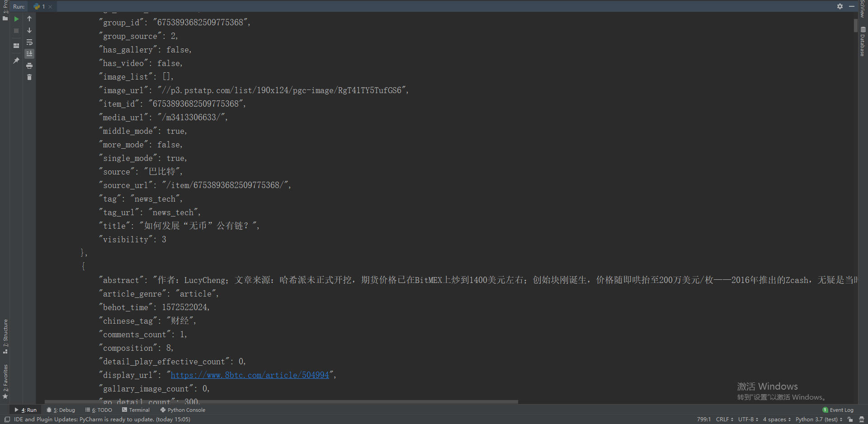Viewport: 868px width, 424px height.
Task: Change the 4 spaces indent setting
Action: click(777, 419)
